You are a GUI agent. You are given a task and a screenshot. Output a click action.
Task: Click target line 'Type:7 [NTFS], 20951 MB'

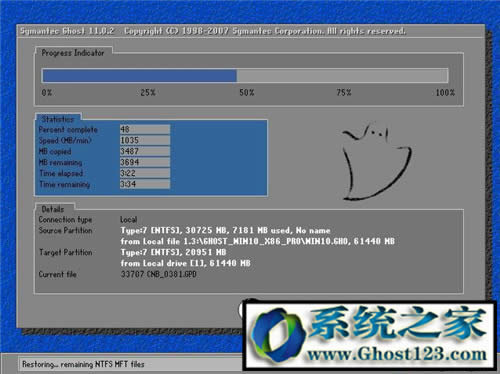(x=173, y=252)
